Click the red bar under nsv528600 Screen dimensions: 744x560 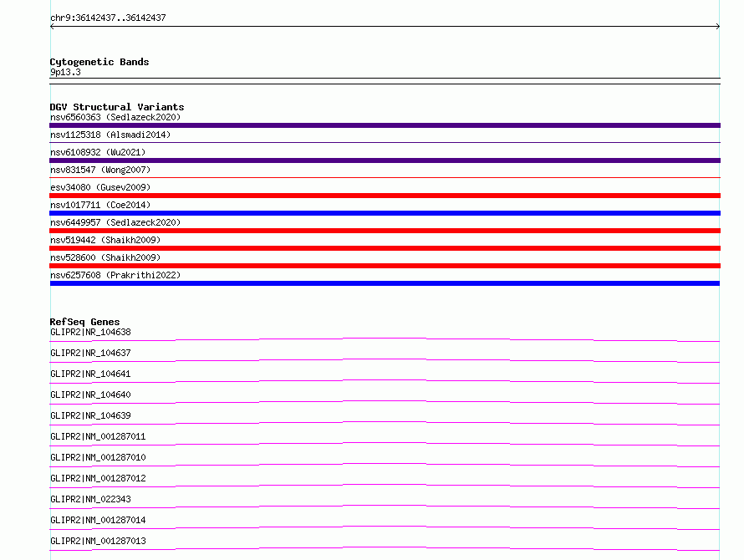385,266
